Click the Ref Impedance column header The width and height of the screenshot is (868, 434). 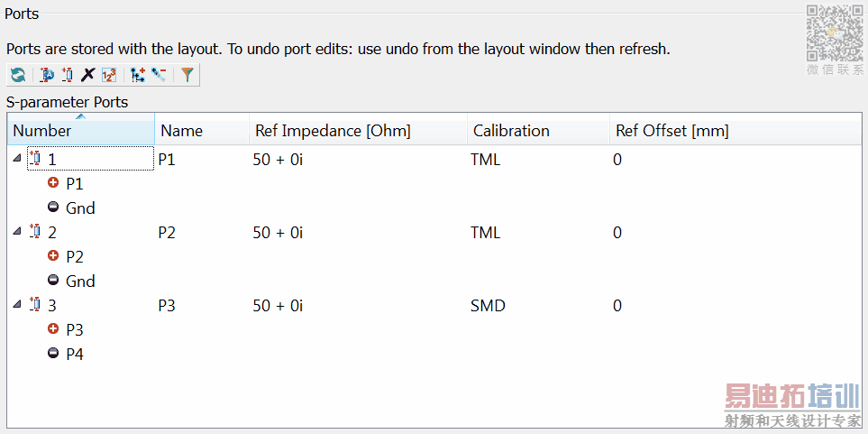[x=333, y=131]
